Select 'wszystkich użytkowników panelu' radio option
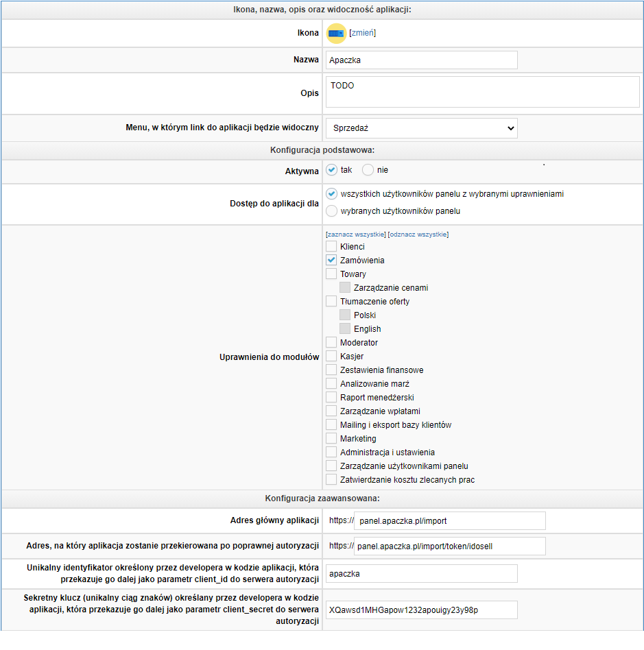 332,194
